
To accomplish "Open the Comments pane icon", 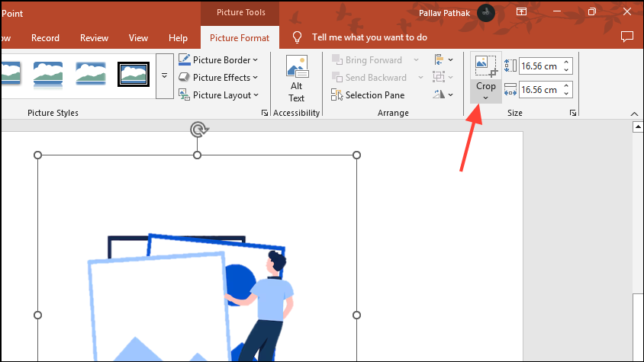I will coord(627,37).
